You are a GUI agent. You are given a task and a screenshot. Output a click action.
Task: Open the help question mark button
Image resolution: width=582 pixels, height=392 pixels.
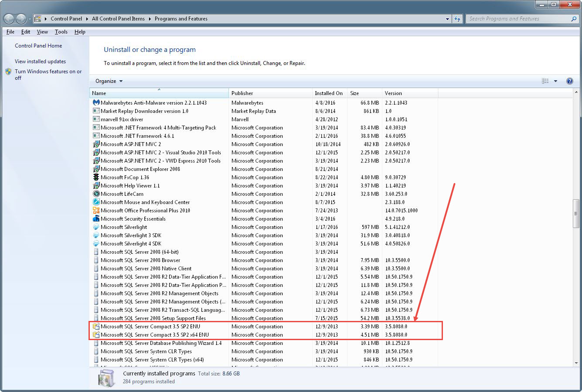click(569, 81)
